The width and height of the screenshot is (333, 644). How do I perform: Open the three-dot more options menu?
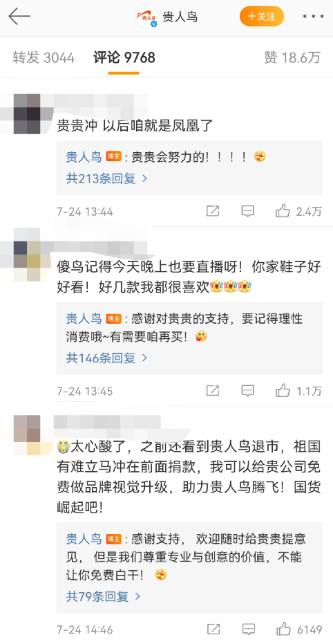pyautogui.click(x=313, y=17)
